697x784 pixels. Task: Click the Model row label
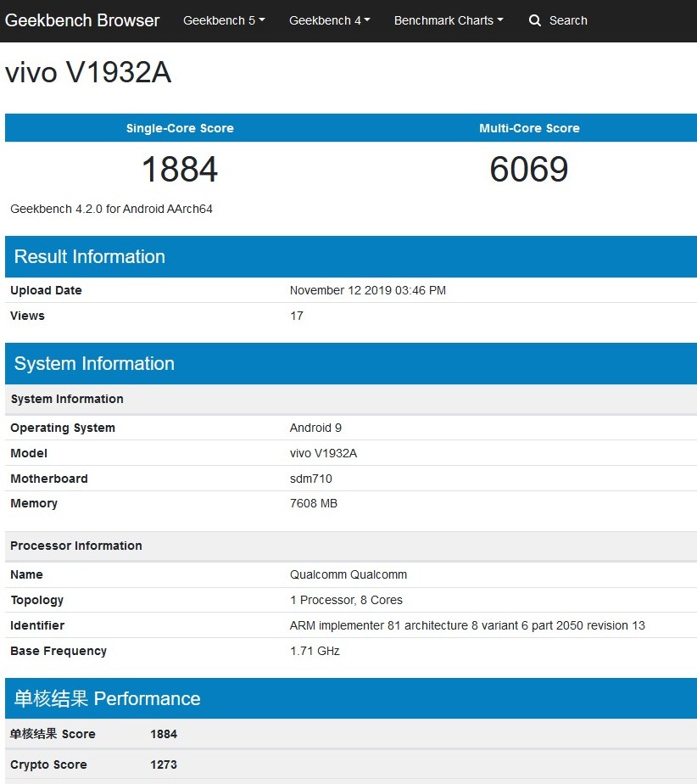point(29,453)
